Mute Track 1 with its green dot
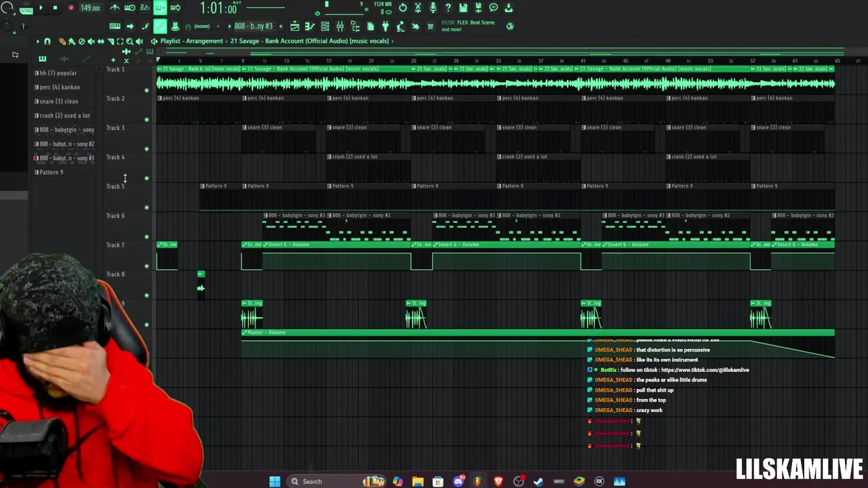868x488 pixels. 146,90
